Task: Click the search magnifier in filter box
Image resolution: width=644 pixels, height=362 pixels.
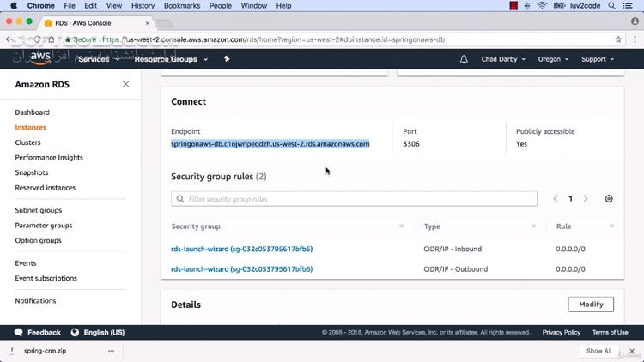Action: 180,199
